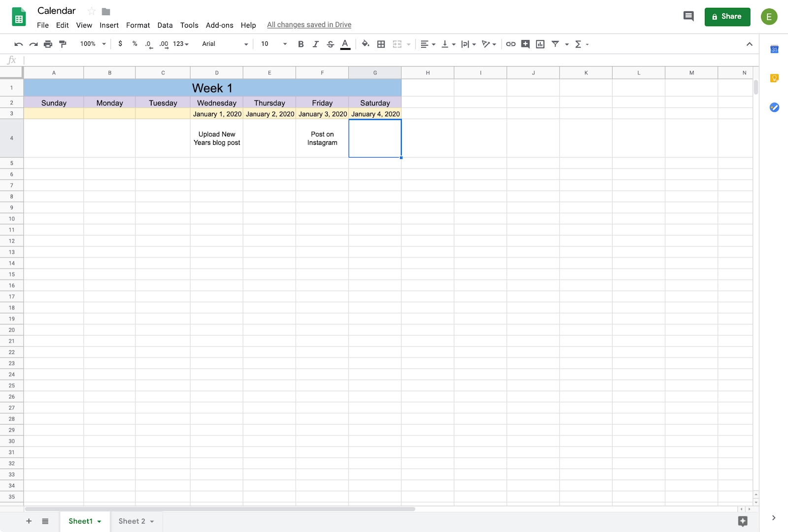Open text wrapping dropdown

(468, 44)
